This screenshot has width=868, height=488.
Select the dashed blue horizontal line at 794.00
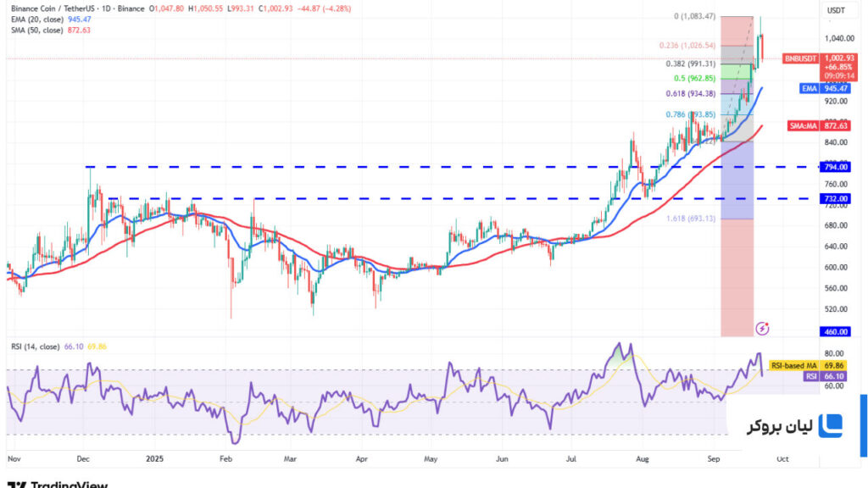pyautogui.click(x=452, y=167)
